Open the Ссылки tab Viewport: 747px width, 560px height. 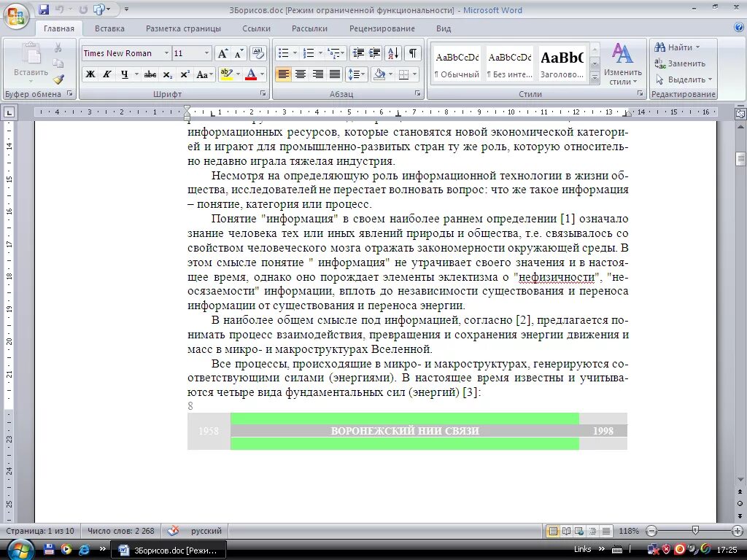coord(256,28)
